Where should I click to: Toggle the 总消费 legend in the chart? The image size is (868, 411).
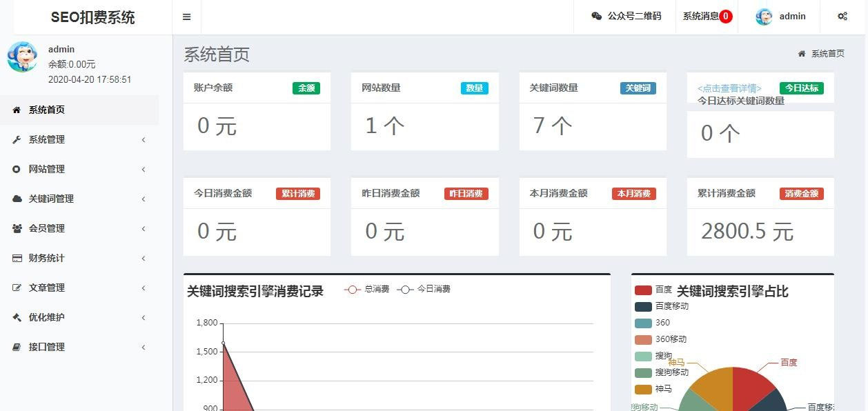(366, 289)
